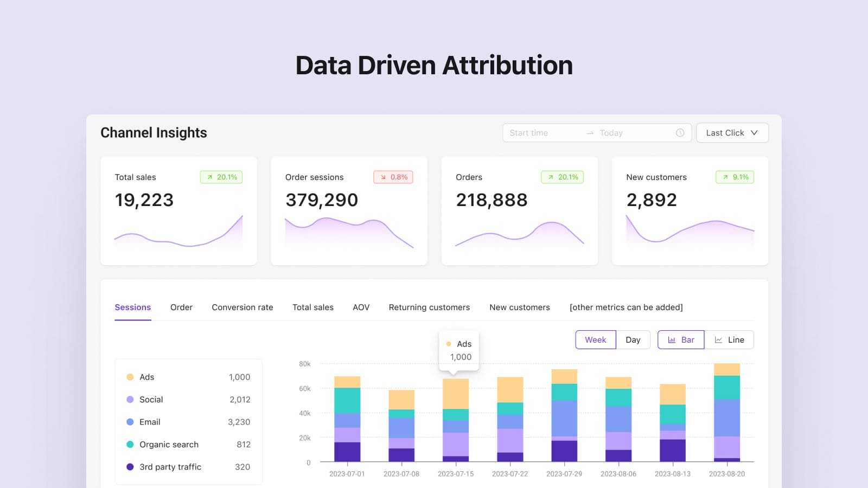Switch chart granularity to Day
This screenshot has height=488, width=868.
633,340
